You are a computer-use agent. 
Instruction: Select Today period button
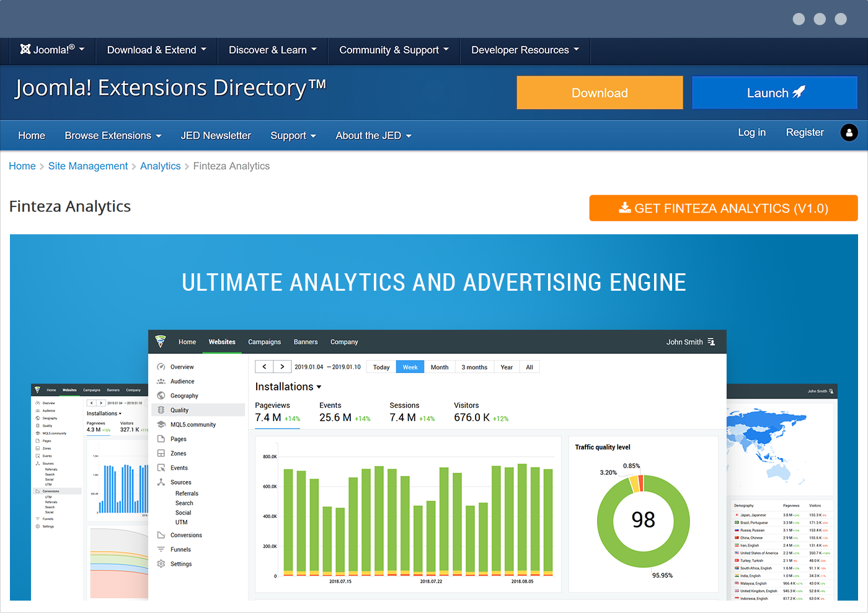pos(381,367)
